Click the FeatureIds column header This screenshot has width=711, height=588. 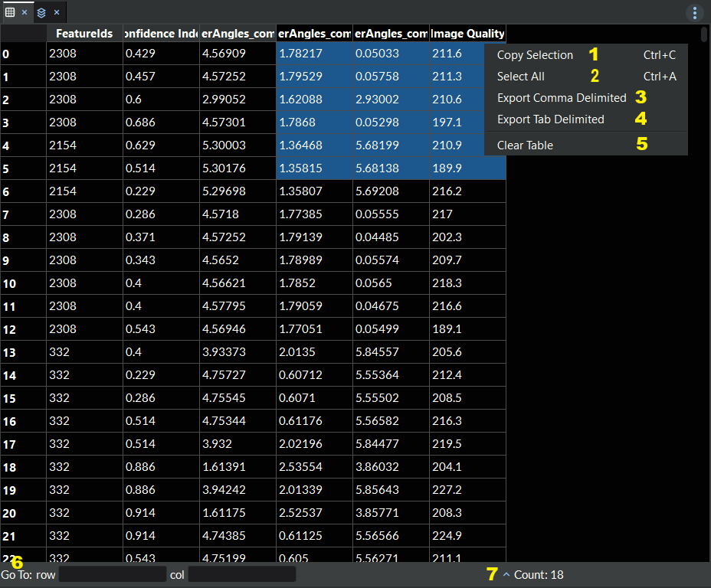point(84,34)
